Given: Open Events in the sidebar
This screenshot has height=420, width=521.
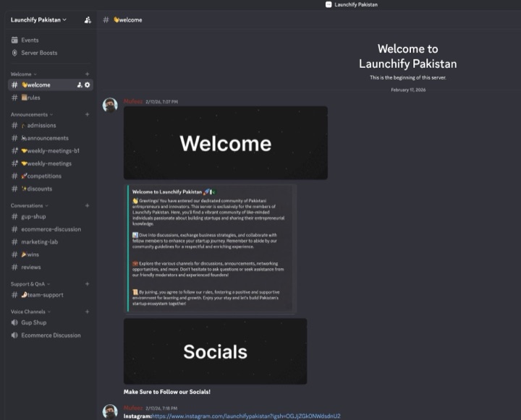Looking at the screenshot, I should coord(30,40).
